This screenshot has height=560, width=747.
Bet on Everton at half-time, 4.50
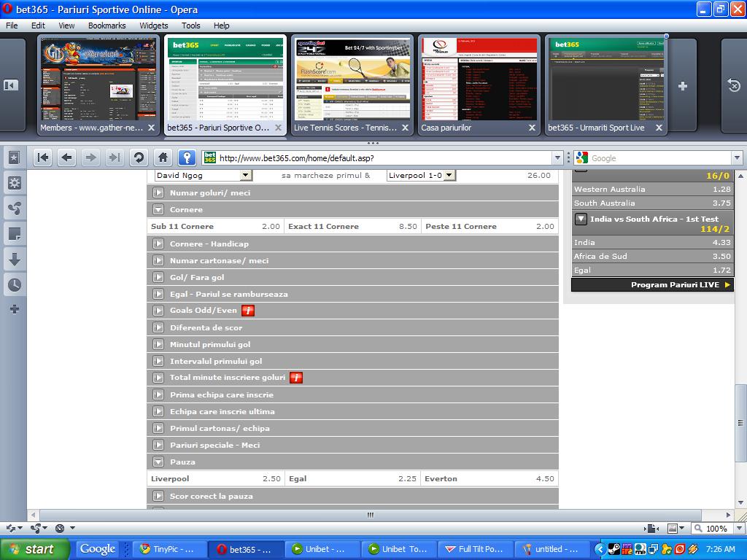(x=489, y=479)
